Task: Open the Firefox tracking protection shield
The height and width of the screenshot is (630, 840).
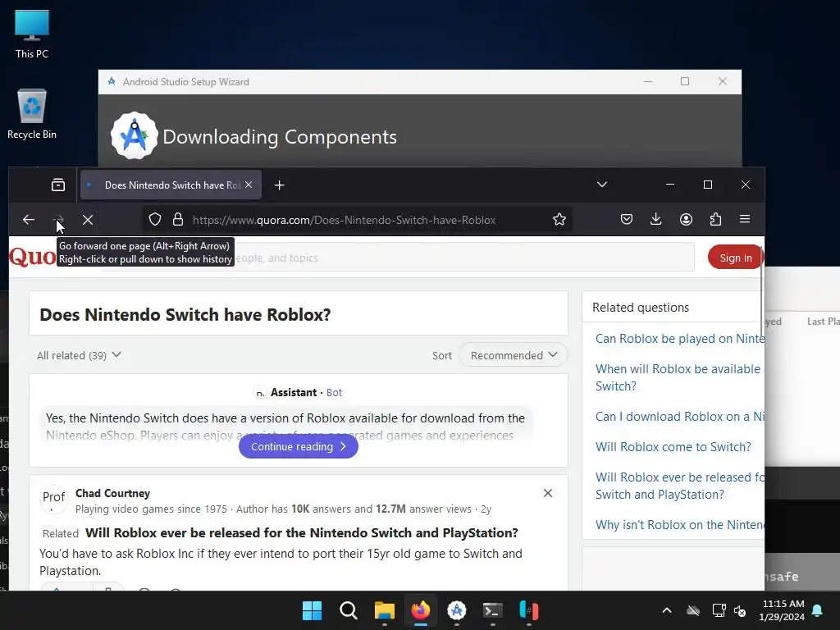Action: (x=155, y=220)
